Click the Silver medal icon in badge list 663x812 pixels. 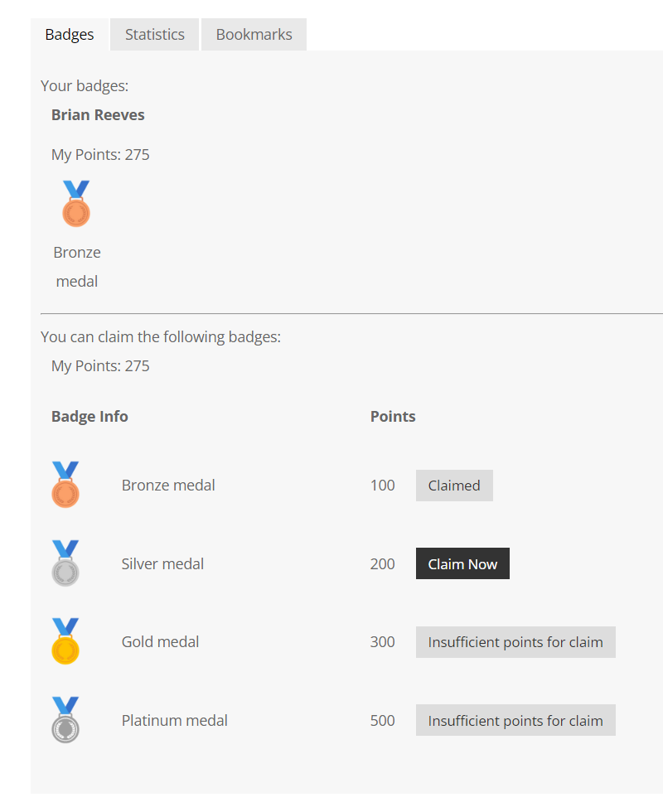[x=65, y=563]
